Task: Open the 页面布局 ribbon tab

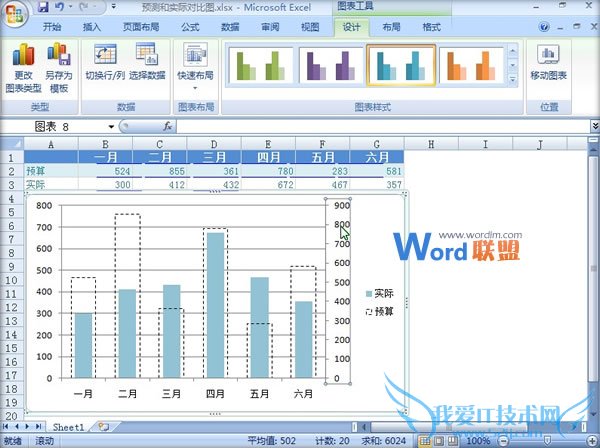Action: (x=141, y=27)
